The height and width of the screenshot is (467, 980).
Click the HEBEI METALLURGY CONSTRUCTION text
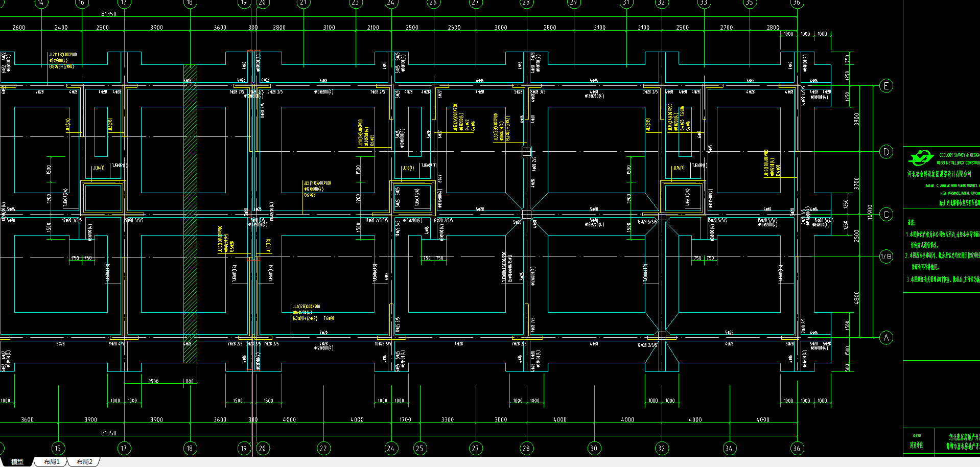(x=958, y=163)
